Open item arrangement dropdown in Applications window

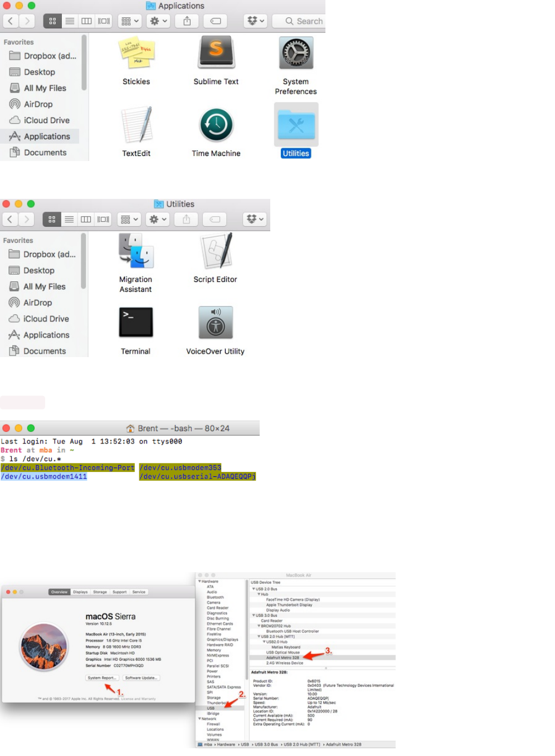129,21
